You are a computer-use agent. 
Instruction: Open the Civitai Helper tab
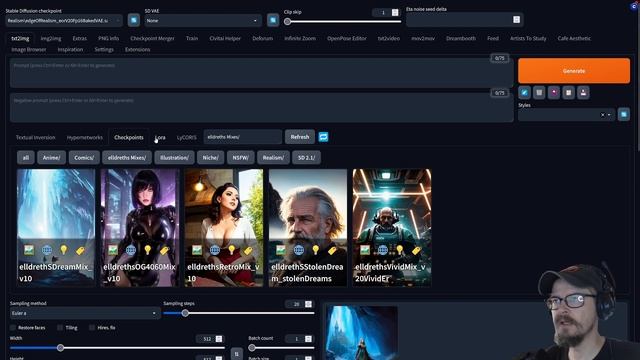pyautogui.click(x=225, y=38)
